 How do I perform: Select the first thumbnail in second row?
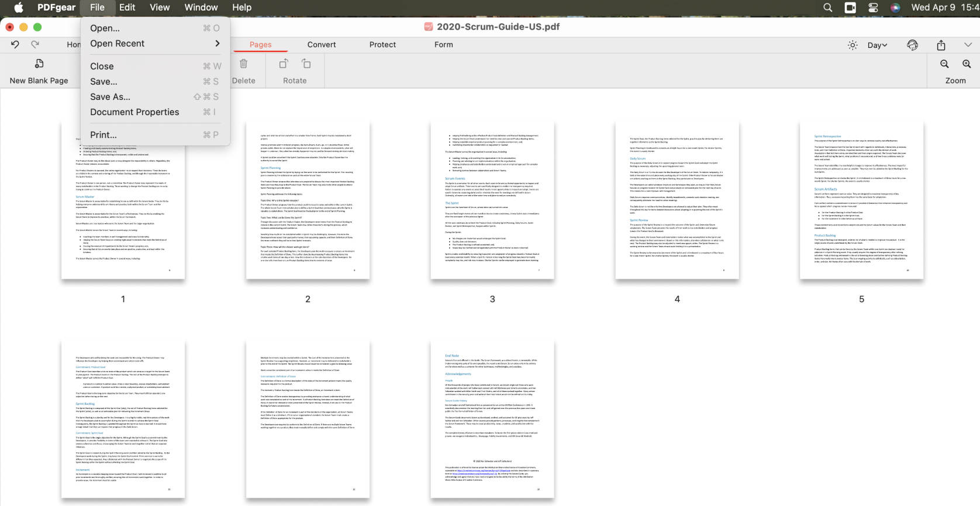click(x=123, y=420)
